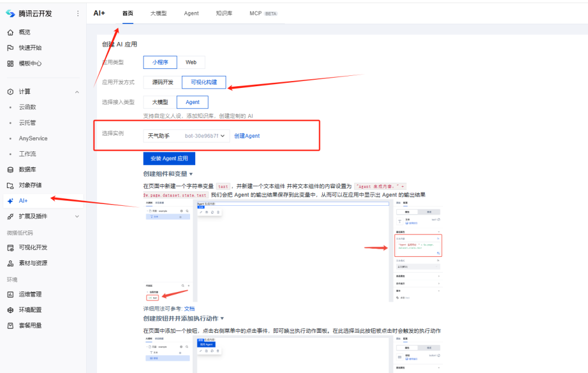The width and height of the screenshot is (588, 373).
Task: Open 快速开始 in the sidebar
Action: coord(30,48)
